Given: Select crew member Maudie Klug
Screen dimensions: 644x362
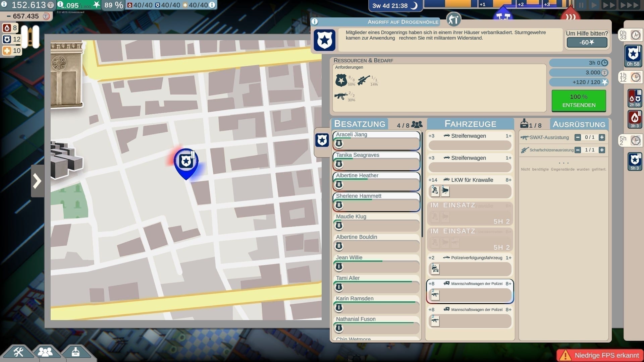Looking at the screenshot, I should (376, 223).
